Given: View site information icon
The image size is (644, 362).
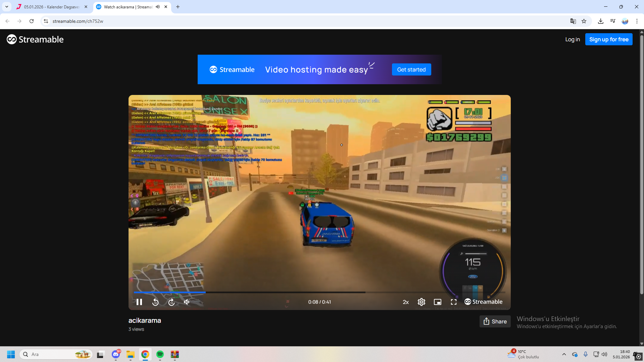Looking at the screenshot, I should (46, 21).
